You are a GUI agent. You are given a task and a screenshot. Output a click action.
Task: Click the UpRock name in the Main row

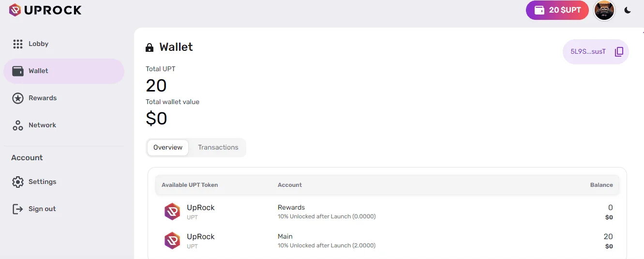201,237
